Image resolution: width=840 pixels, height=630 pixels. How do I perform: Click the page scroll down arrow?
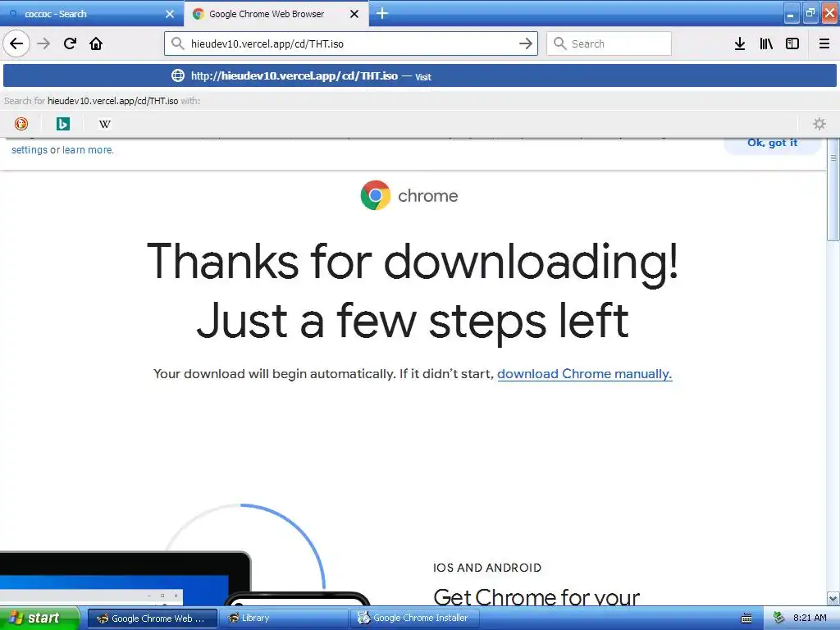click(833, 598)
